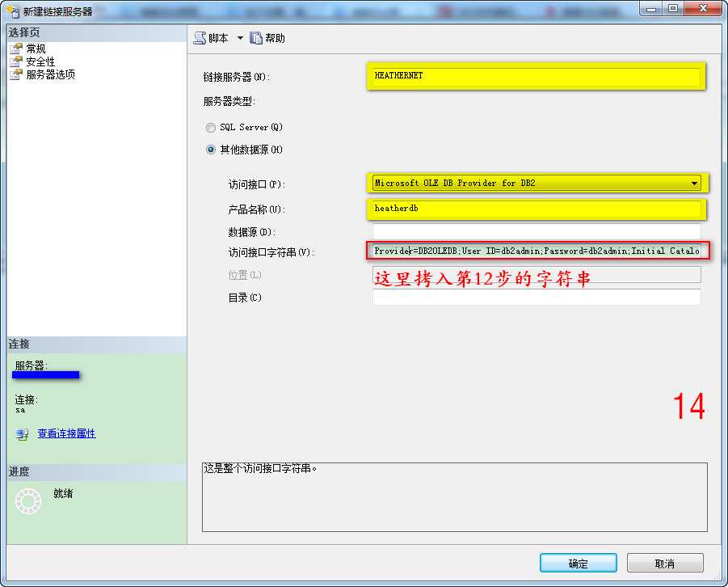Viewport: 728px width, 587px height.
Task: Click the 就绪 progress spinner icon
Action: [x=28, y=501]
